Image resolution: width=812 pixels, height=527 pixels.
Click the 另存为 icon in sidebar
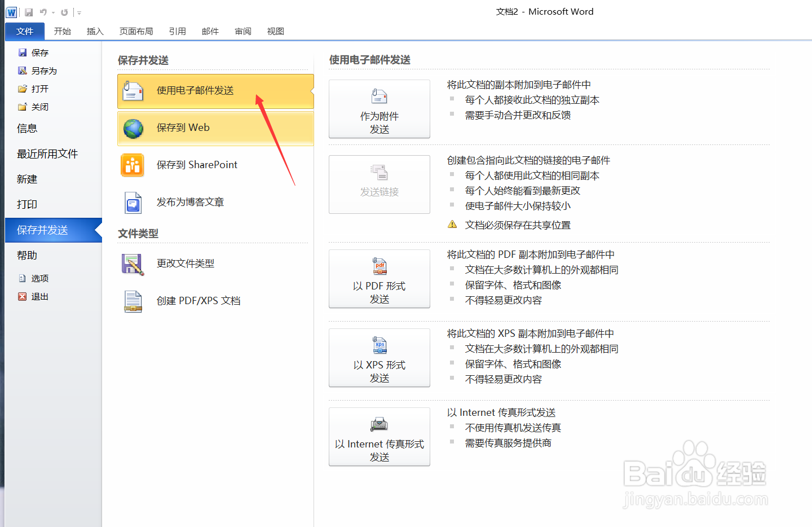[x=23, y=71]
